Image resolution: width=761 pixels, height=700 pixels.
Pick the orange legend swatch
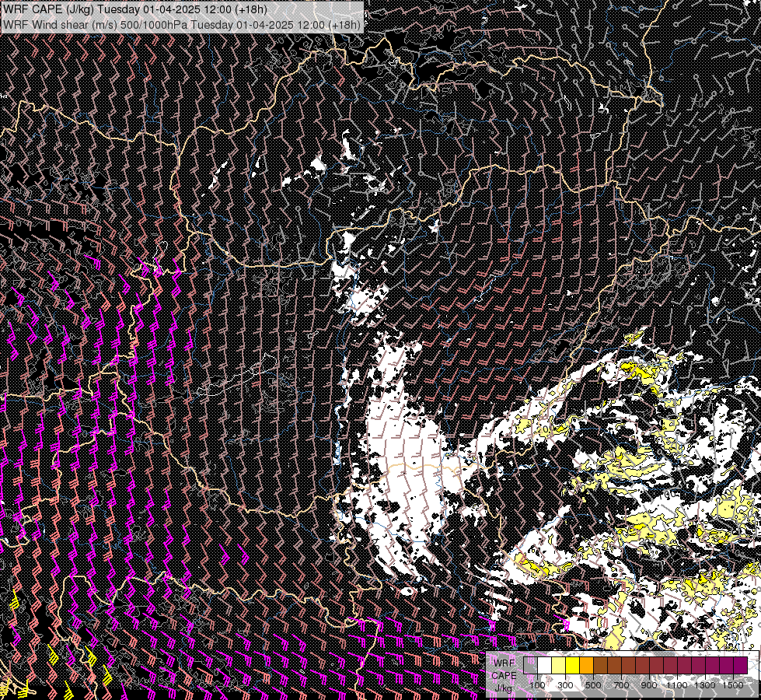587,665
